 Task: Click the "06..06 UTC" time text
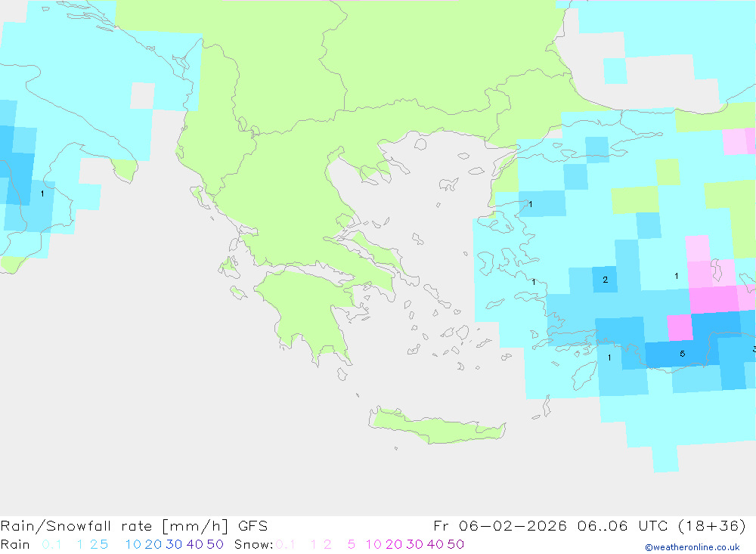point(622,525)
